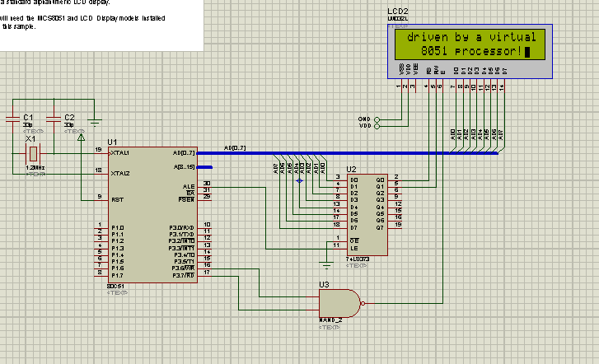Image resolution: width=599 pixels, height=364 pixels.
Task: Click the XTAL2 pin label on U1
Action: click(x=120, y=174)
